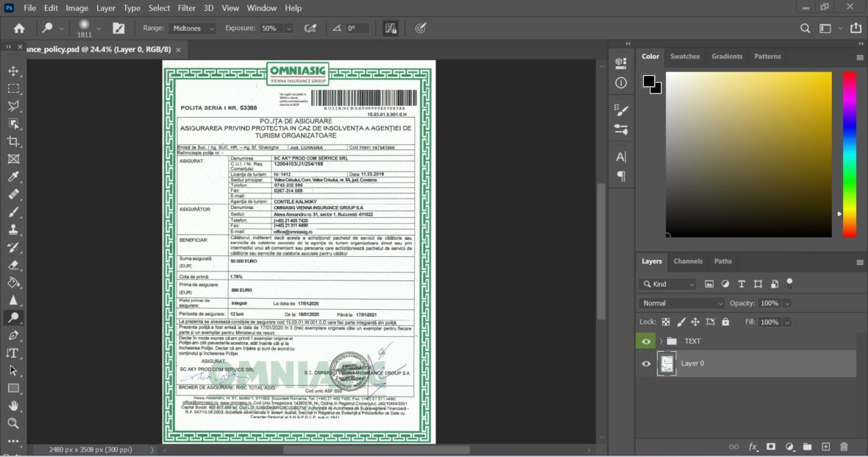Screen dimensions: 868x457
Task: Create a new layer
Action: pyautogui.click(x=825, y=447)
